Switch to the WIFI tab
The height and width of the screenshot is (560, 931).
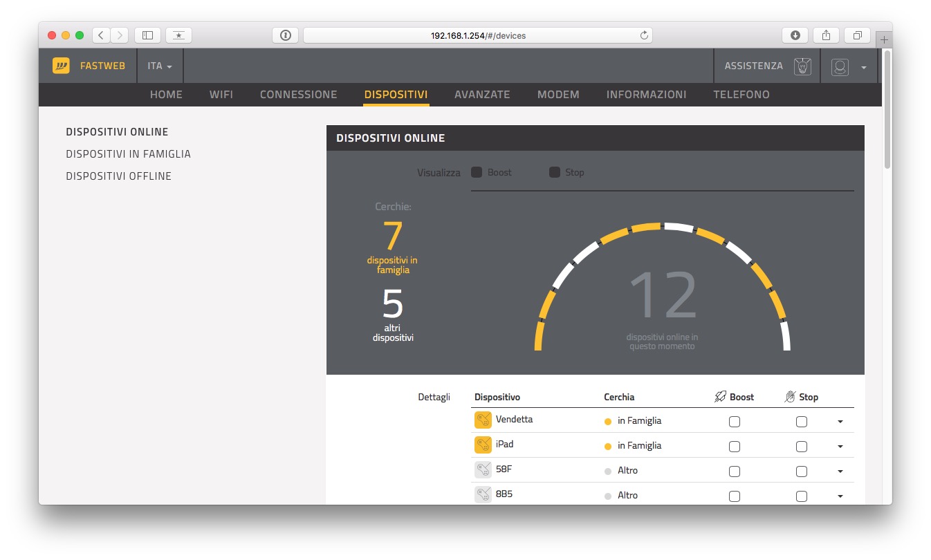pyautogui.click(x=221, y=95)
